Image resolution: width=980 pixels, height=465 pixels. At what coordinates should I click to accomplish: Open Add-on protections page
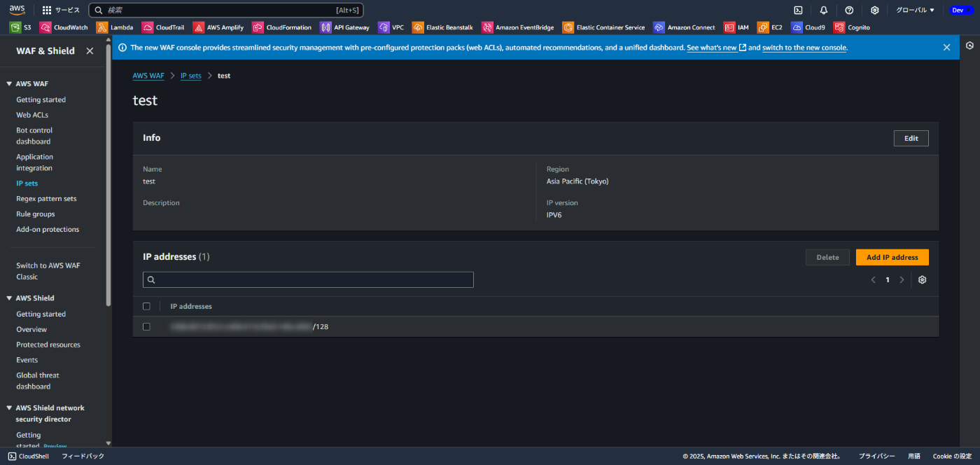(48, 230)
